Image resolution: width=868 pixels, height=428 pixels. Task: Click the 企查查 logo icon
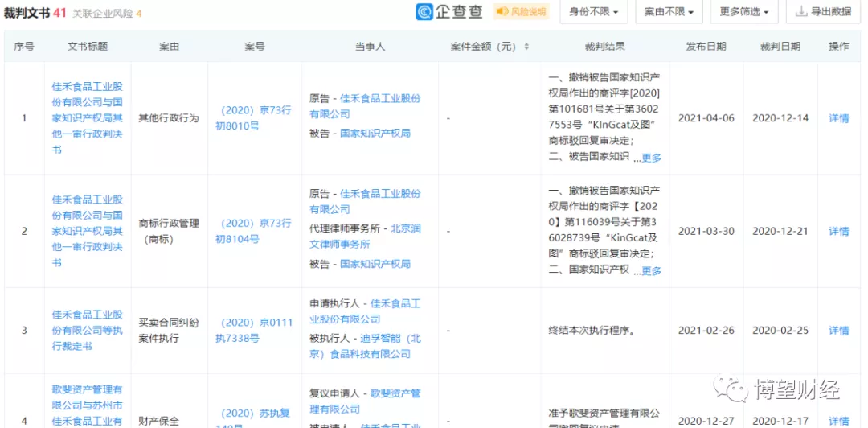click(424, 11)
